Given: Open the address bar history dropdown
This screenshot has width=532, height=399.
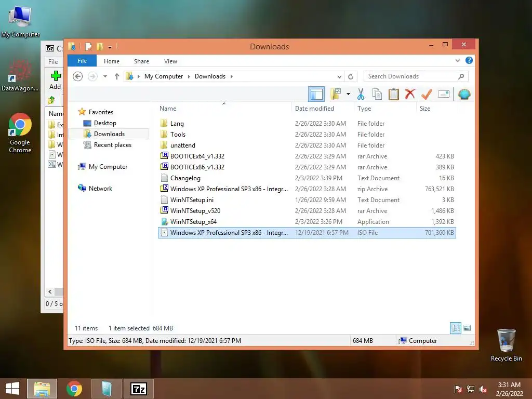Looking at the screenshot, I should [x=339, y=76].
